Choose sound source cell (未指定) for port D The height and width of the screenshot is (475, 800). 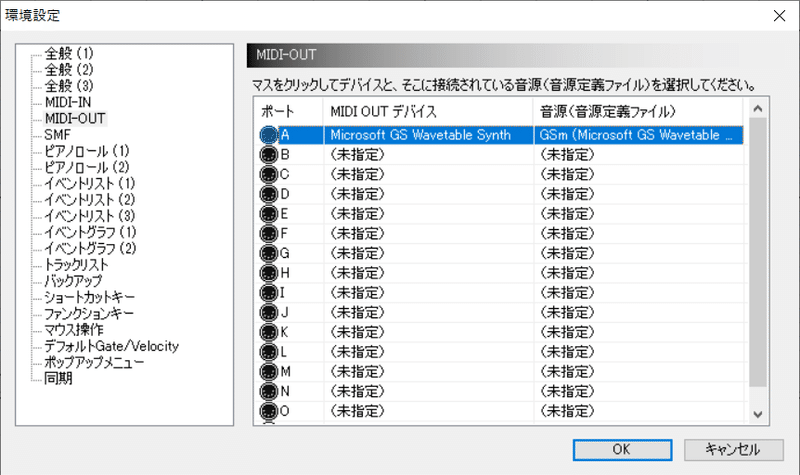coord(638,194)
